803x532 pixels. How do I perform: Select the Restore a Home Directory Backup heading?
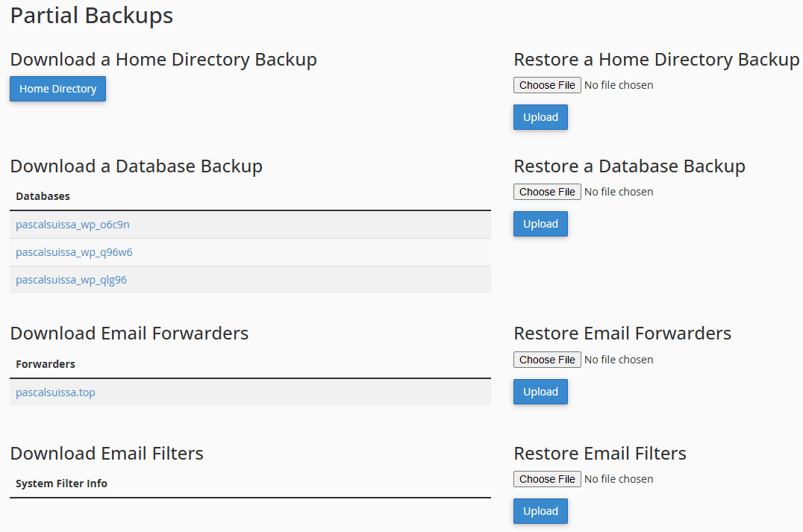coord(657,60)
